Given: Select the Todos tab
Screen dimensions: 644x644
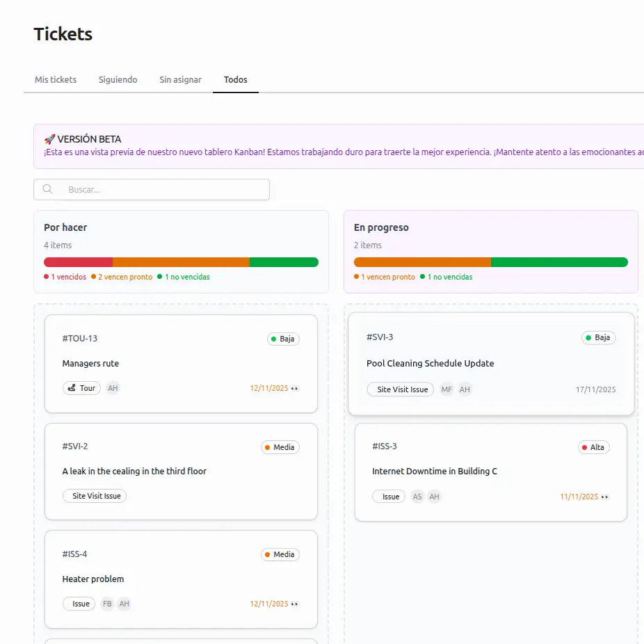Looking at the screenshot, I should pos(235,79).
